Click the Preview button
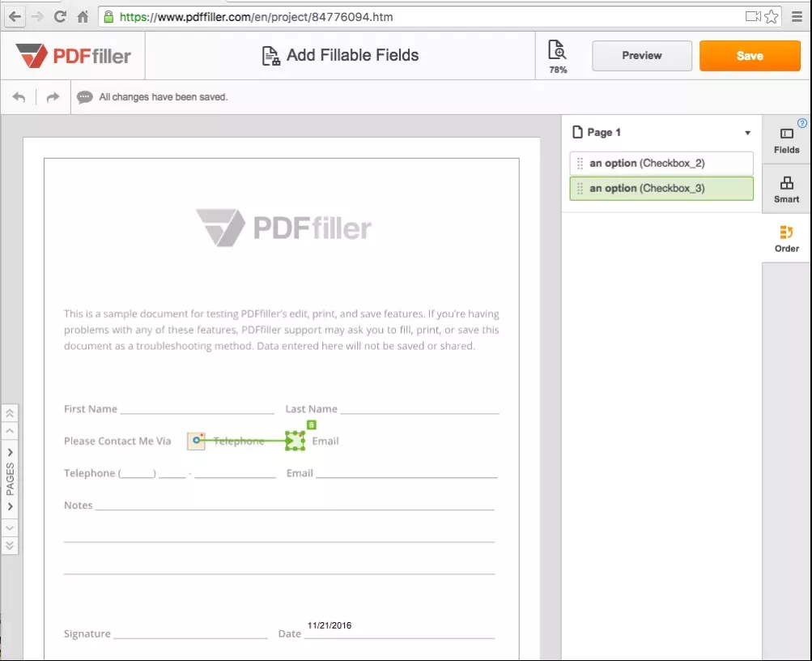Image resolution: width=812 pixels, height=661 pixels. [x=642, y=55]
